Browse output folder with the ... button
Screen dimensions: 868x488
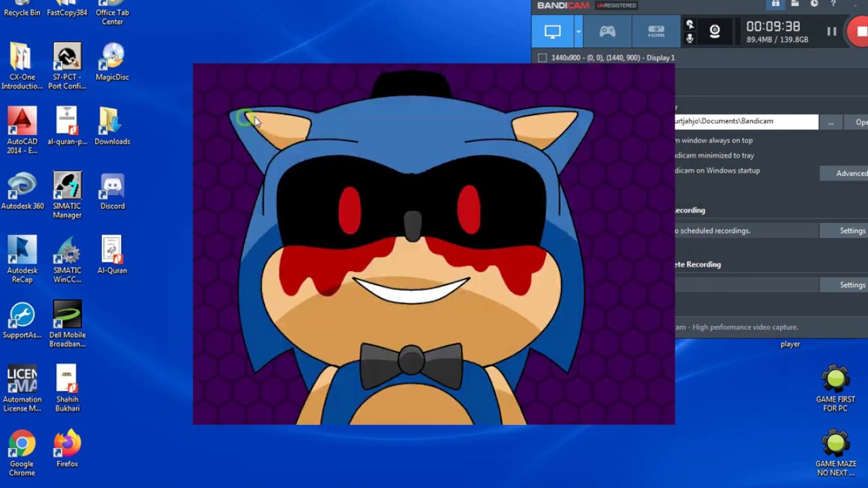click(831, 122)
